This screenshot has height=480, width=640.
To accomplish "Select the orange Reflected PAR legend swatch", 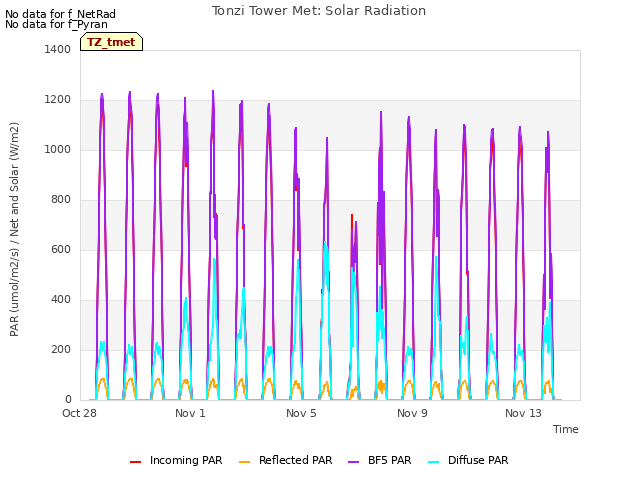I will point(244,462).
